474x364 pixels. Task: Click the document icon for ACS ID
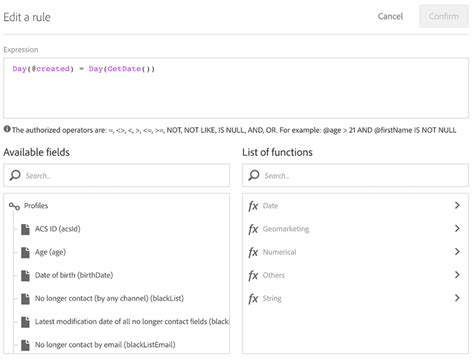point(25,229)
